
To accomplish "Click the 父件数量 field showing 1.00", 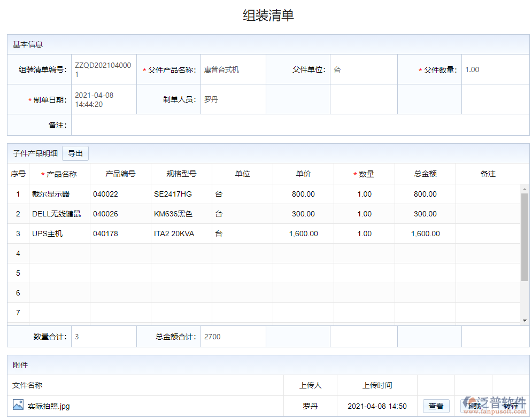I will 495,69.
